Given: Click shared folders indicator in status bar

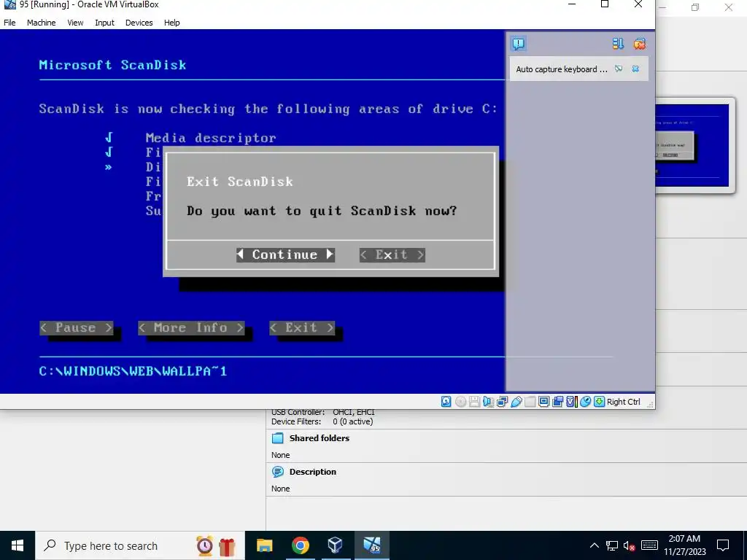Looking at the screenshot, I should click(x=530, y=402).
